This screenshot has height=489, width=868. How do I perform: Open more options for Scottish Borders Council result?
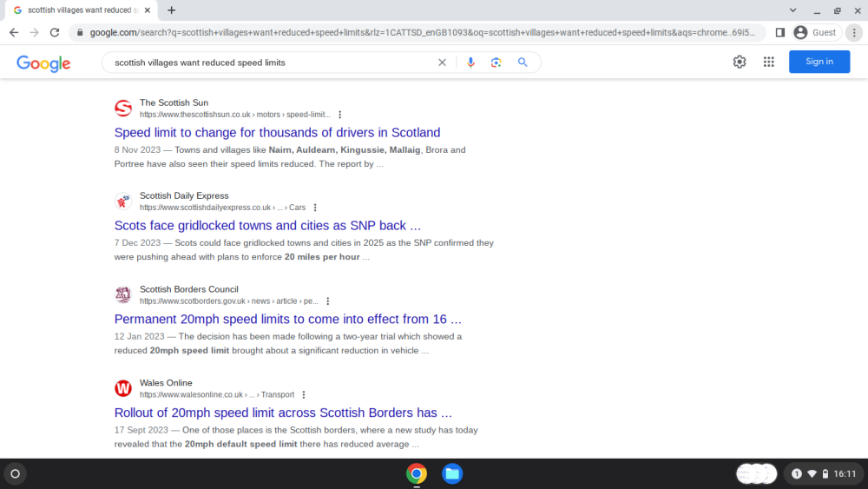[x=328, y=301]
